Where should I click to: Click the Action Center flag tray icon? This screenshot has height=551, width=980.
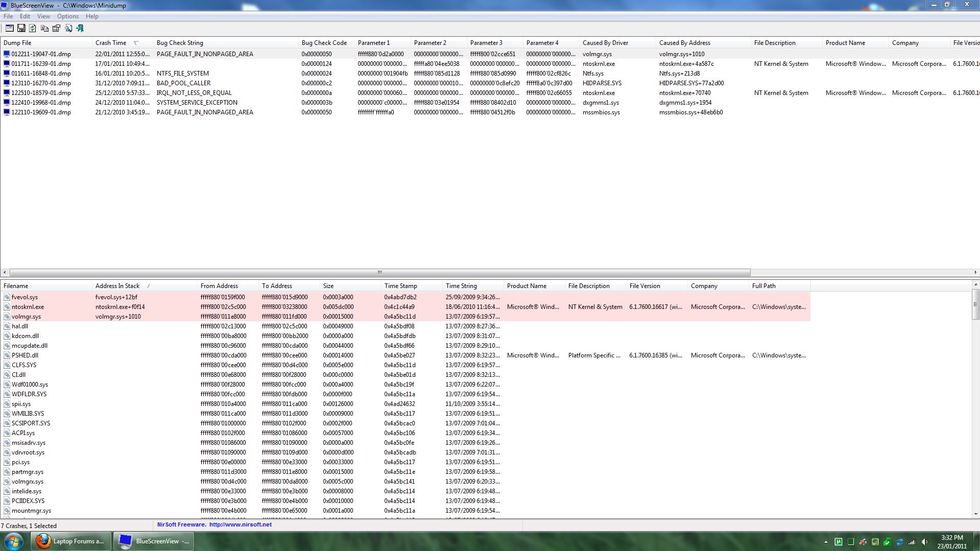887,542
